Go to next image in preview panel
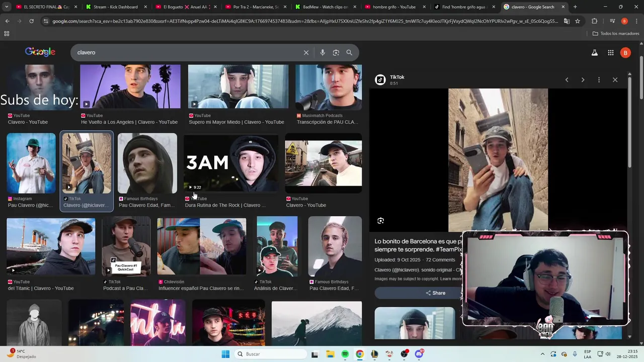This screenshot has height=362, width=644. [583, 80]
